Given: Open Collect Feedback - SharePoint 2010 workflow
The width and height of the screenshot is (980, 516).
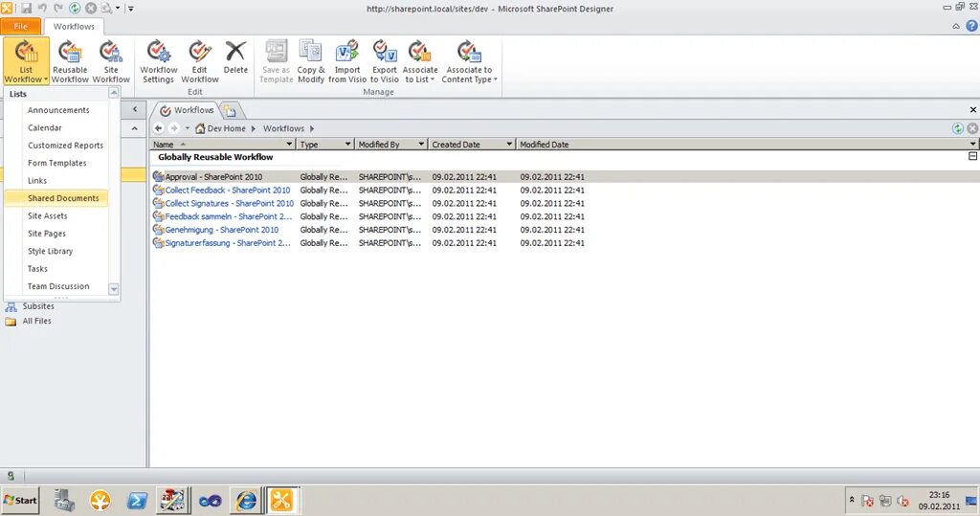Looking at the screenshot, I should click(x=227, y=191).
